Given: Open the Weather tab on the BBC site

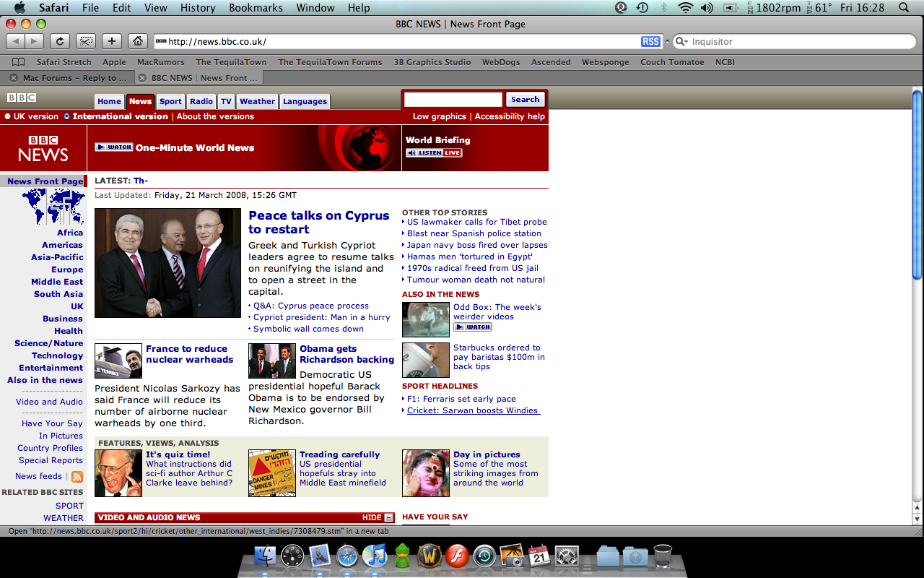Looking at the screenshot, I should point(257,102).
